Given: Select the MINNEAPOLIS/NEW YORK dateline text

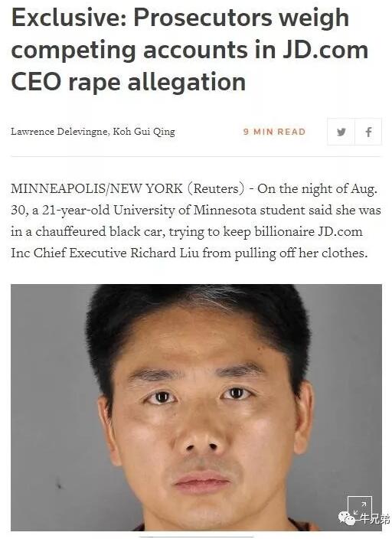Looking at the screenshot, I should click(x=96, y=188).
